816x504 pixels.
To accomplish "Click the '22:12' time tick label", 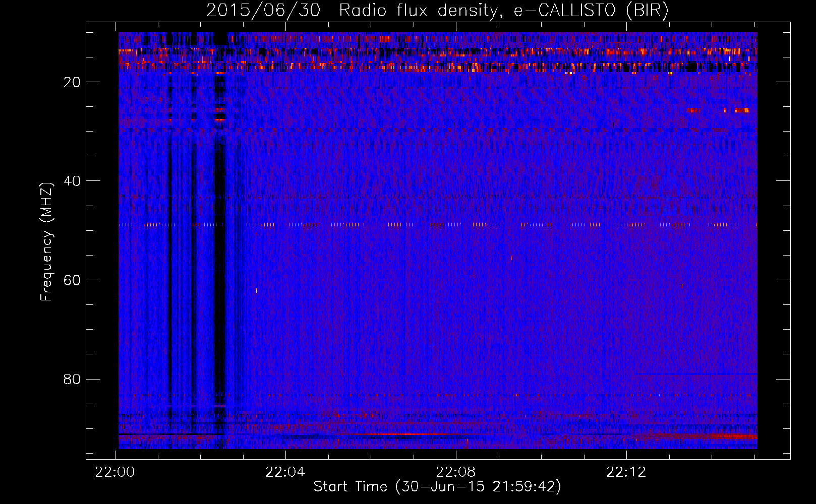I will [x=626, y=472].
